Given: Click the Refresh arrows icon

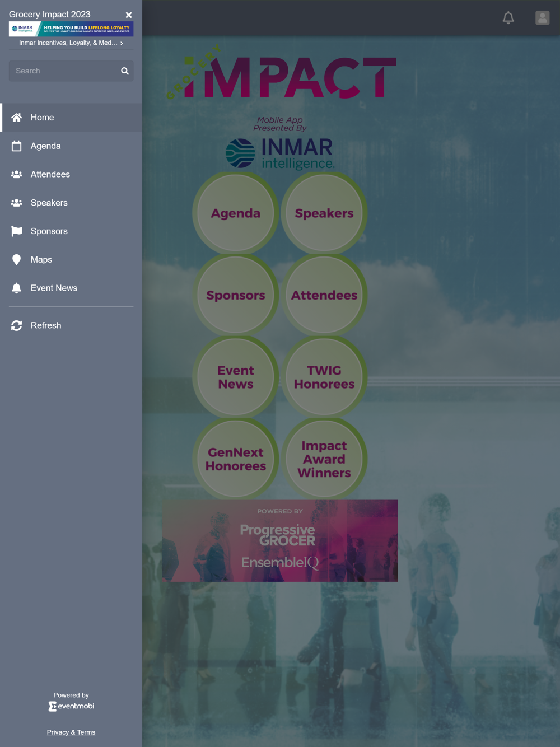Looking at the screenshot, I should tap(17, 325).
